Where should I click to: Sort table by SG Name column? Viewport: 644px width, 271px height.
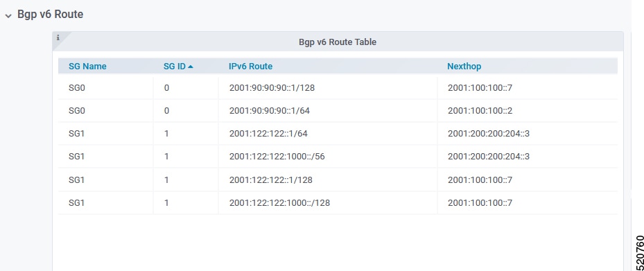click(x=87, y=66)
